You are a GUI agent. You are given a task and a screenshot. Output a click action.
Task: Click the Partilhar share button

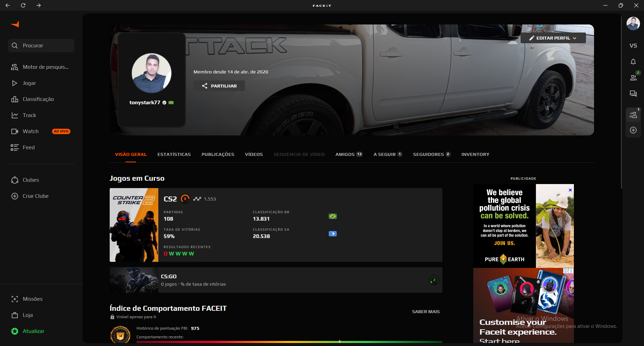[219, 86]
